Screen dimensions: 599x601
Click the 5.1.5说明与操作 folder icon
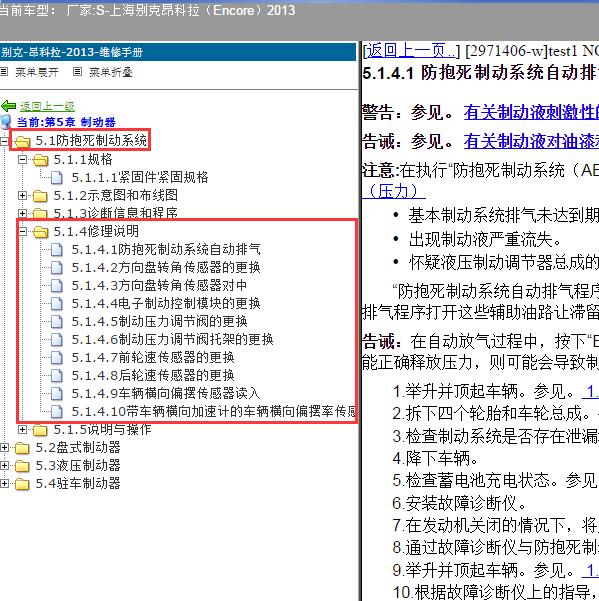pos(41,430)
